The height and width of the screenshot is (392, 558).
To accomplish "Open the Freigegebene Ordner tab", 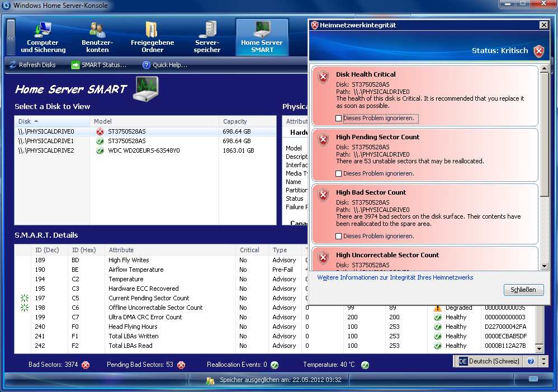I will 152,37.
